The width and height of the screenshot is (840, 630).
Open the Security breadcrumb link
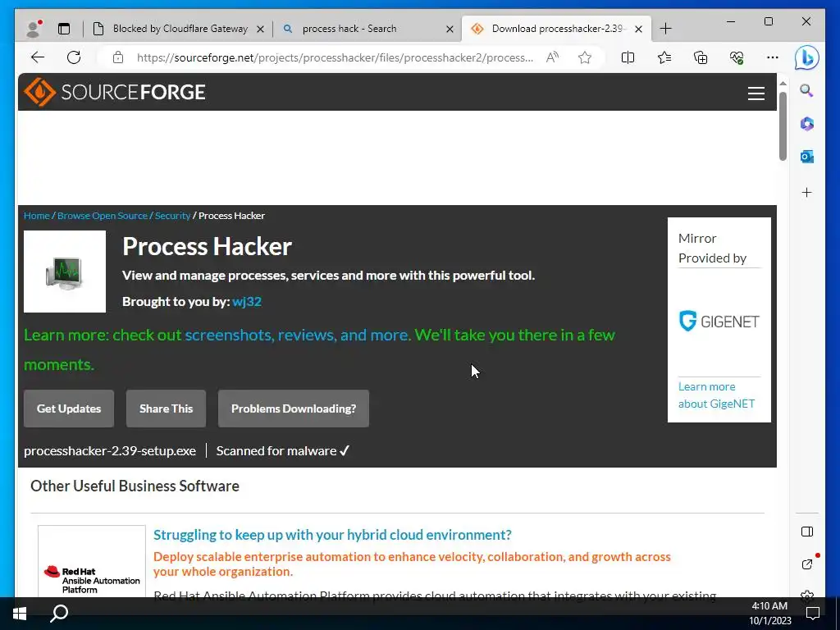coord(172,216)
